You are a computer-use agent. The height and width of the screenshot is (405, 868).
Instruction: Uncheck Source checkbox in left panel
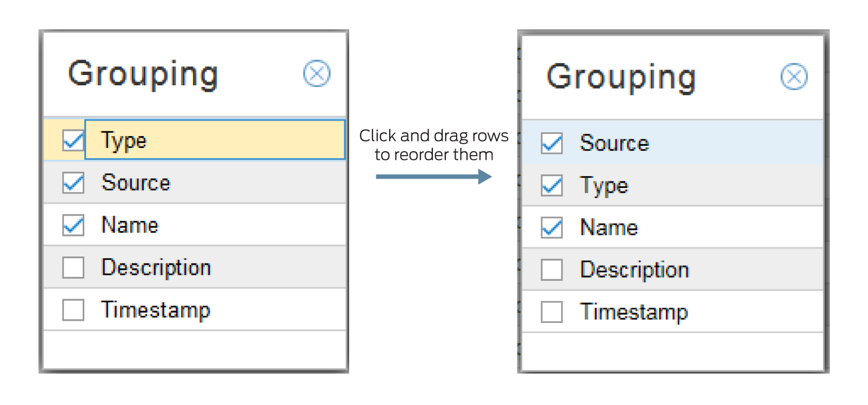click(73, 183)
